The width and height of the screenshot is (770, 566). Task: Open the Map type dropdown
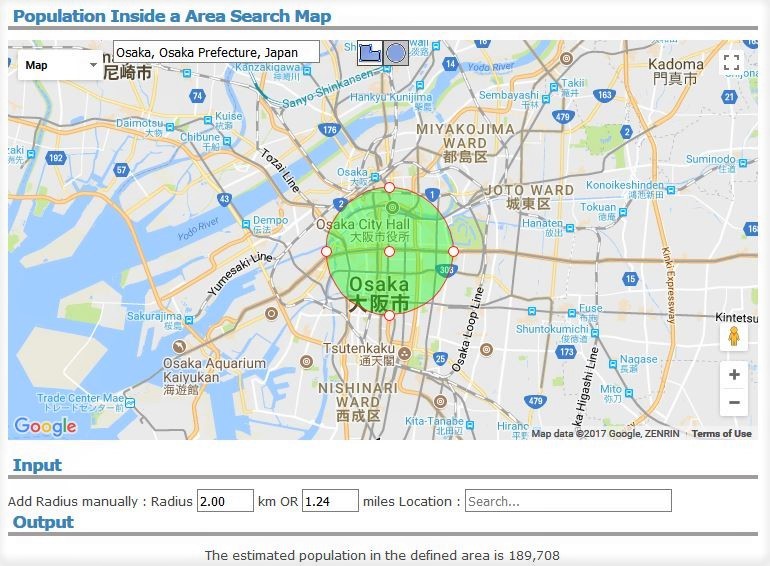(60, 65)
